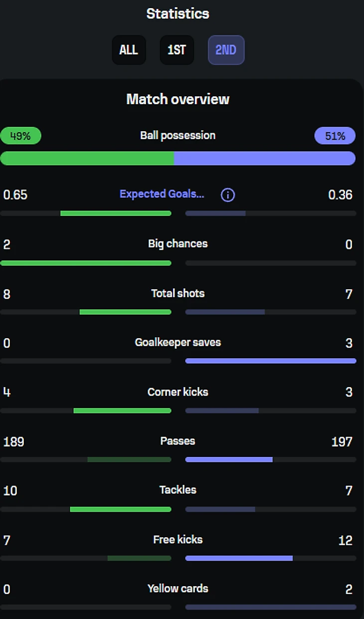Click the Total shots label

[178, 293]
